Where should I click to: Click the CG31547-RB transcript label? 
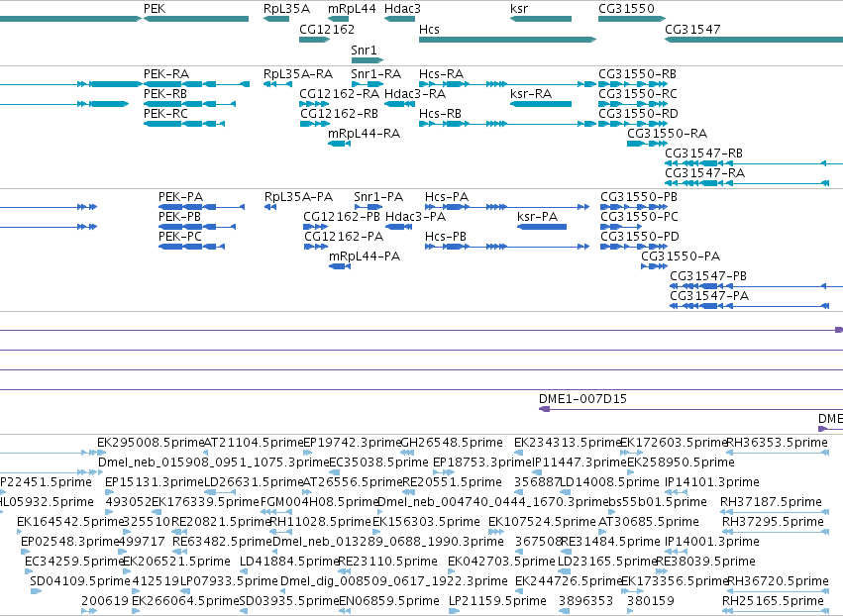(703, 154)
